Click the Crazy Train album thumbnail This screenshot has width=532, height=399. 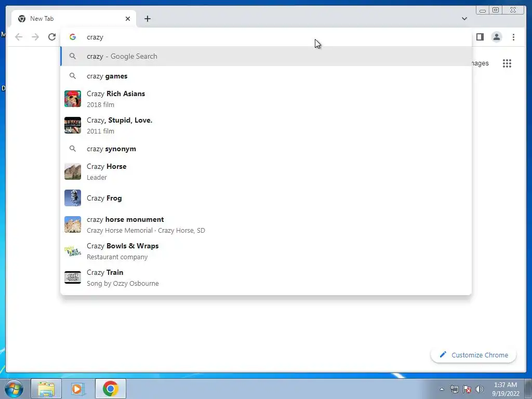[x=73, y=277]
